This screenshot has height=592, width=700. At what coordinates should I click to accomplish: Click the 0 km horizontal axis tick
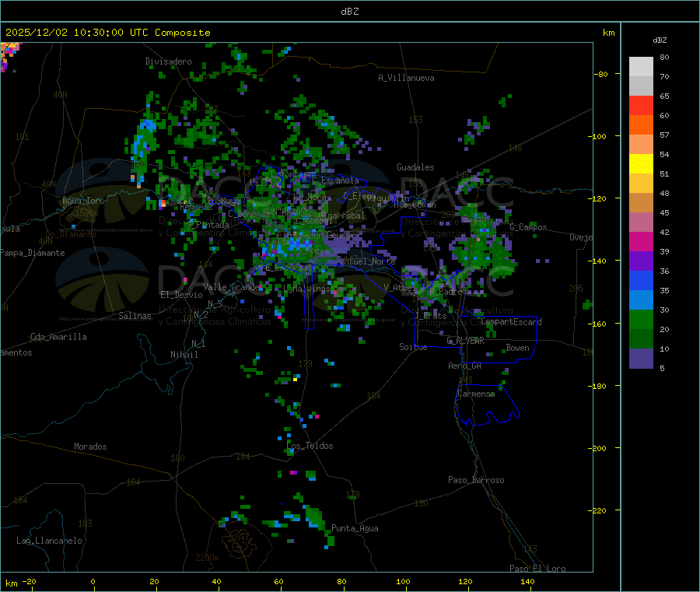point(93,581)
